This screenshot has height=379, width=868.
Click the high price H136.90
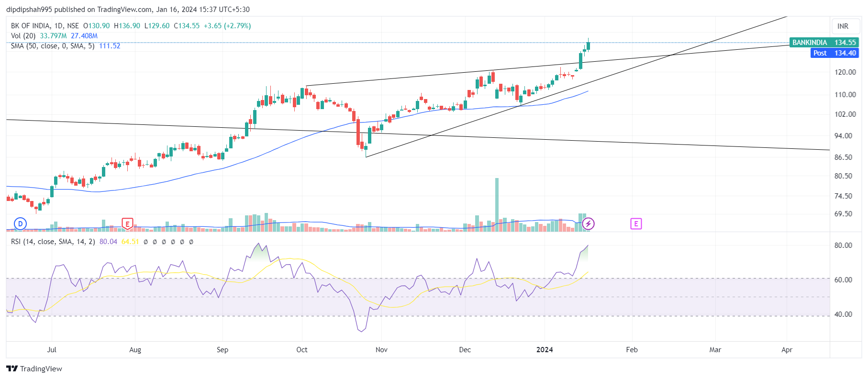(127, 26)
